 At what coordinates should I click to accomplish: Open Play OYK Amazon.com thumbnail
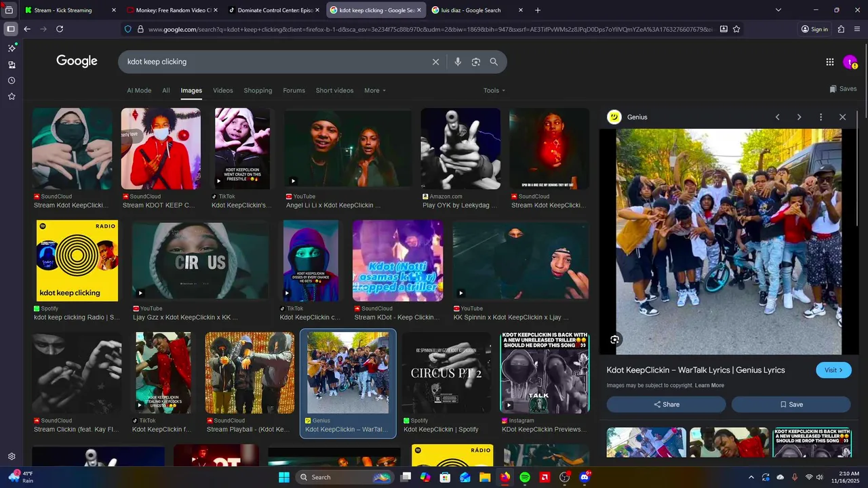pyautogui.click(x=460, y=148)
